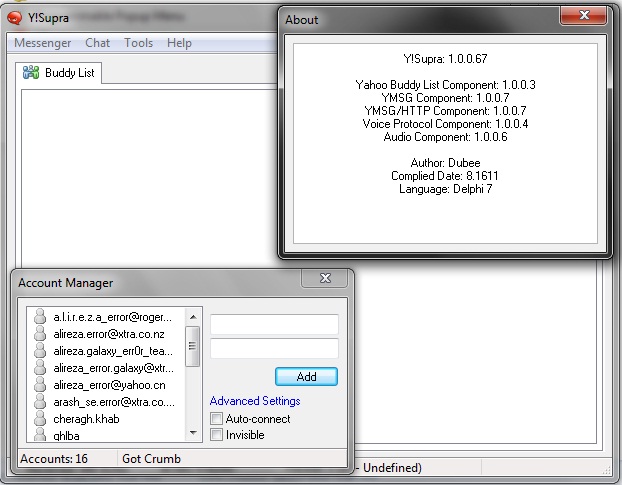
Task: Click Yahoo Buddy List Component: 1.0.0.3 line
Action: coord(445,85)
